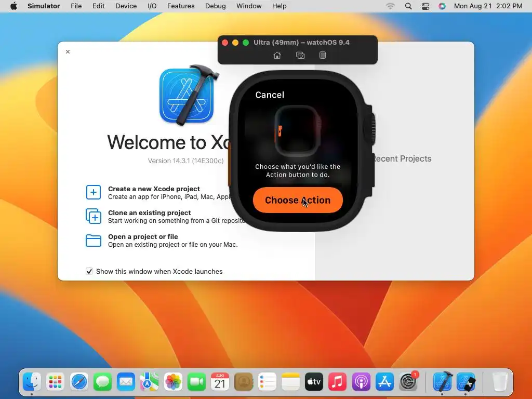Click the Simulator icon in the Dock

tap(466, 382)
